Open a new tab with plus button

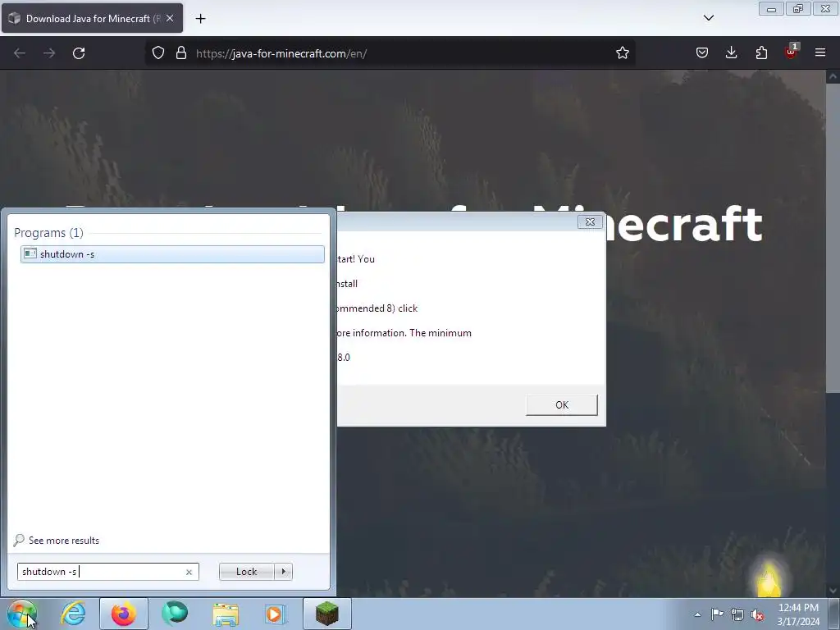[x=200, y=19]
